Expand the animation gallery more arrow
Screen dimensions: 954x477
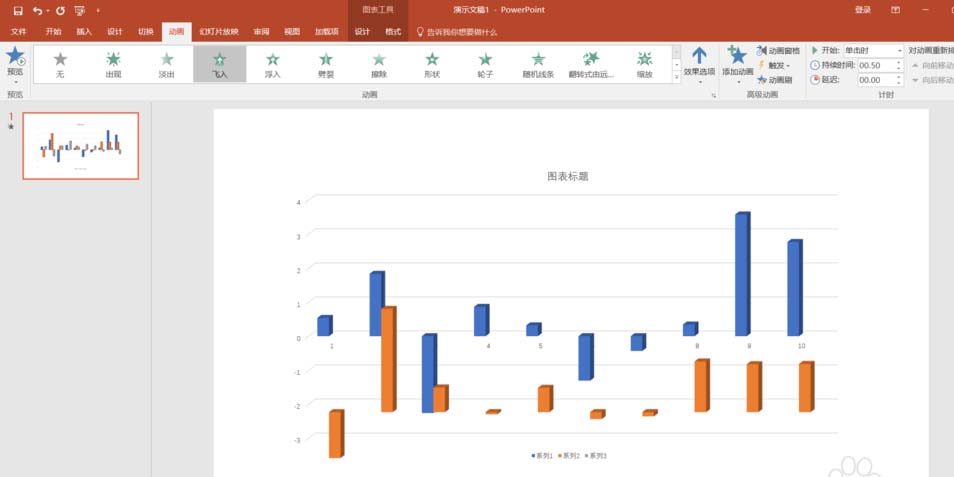coord(676,77)
